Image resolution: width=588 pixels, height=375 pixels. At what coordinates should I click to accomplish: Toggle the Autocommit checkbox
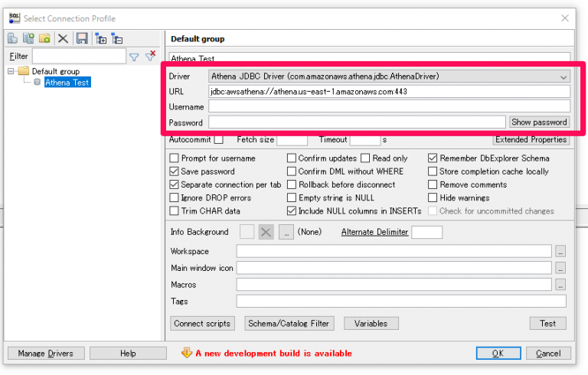[219, 140]
